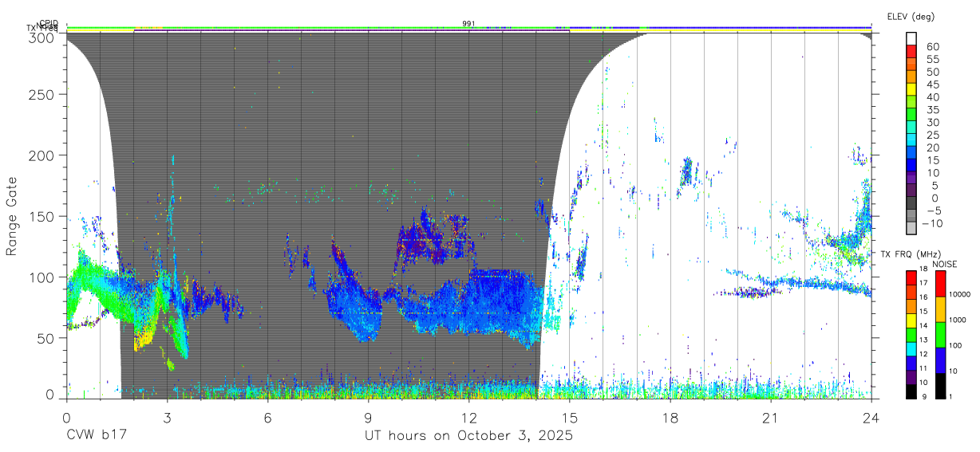Click the "18" hour tick on the UT axis

[670, 417]
